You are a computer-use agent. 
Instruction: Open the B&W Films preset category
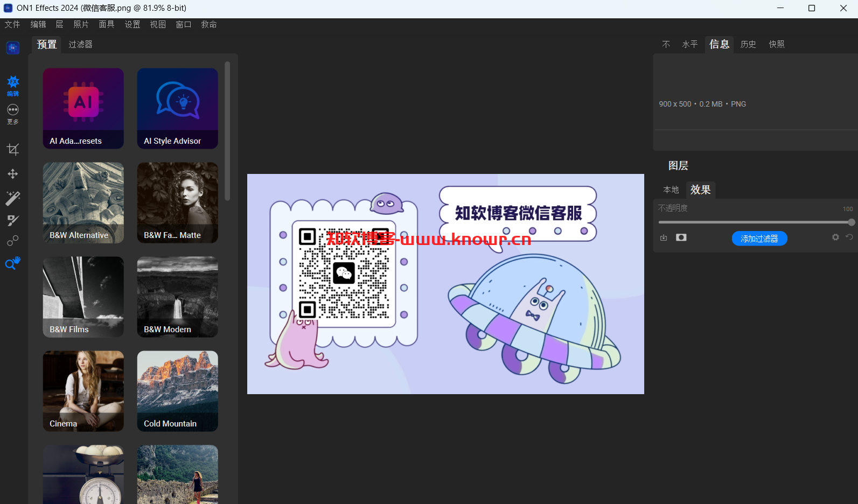pyautogui.click(x=83, y=297)
